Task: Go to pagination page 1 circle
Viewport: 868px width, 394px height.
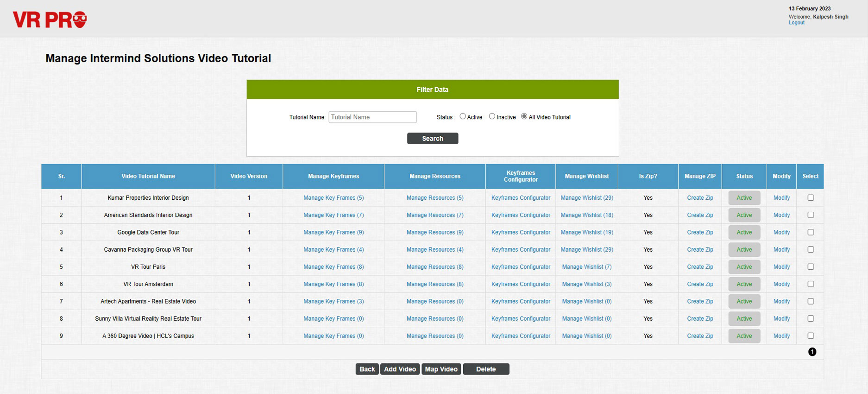Action: pos(812,352)
